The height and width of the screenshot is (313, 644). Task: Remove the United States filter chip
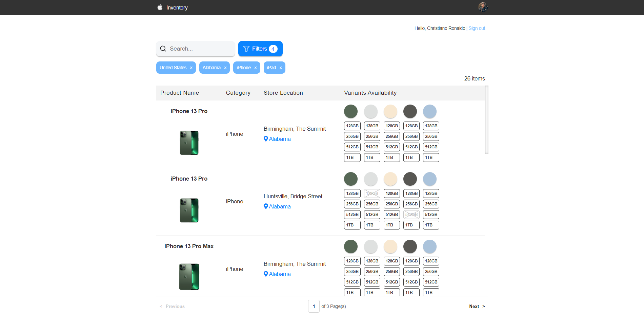click(191, 68)
